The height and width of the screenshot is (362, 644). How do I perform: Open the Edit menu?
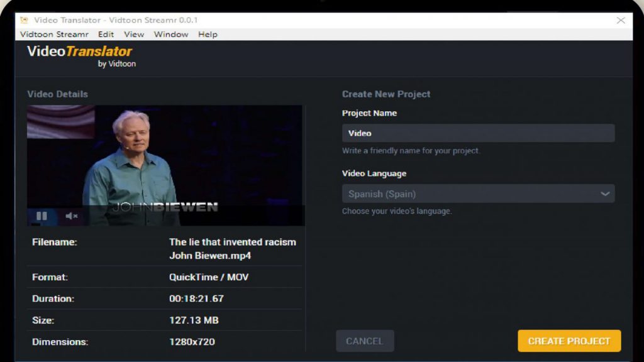click(x=106, y=35)
